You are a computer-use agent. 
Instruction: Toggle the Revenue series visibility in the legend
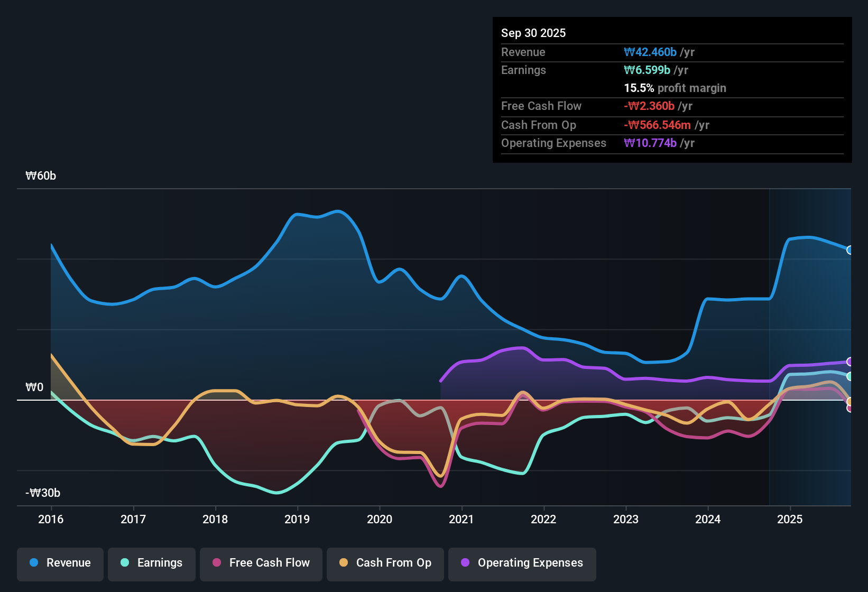pyautogui.click(x=60, y=563)
